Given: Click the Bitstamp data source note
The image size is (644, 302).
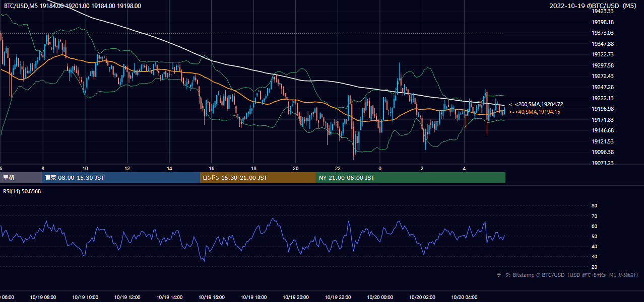Looking at the screenshot, I should point(567,275).
